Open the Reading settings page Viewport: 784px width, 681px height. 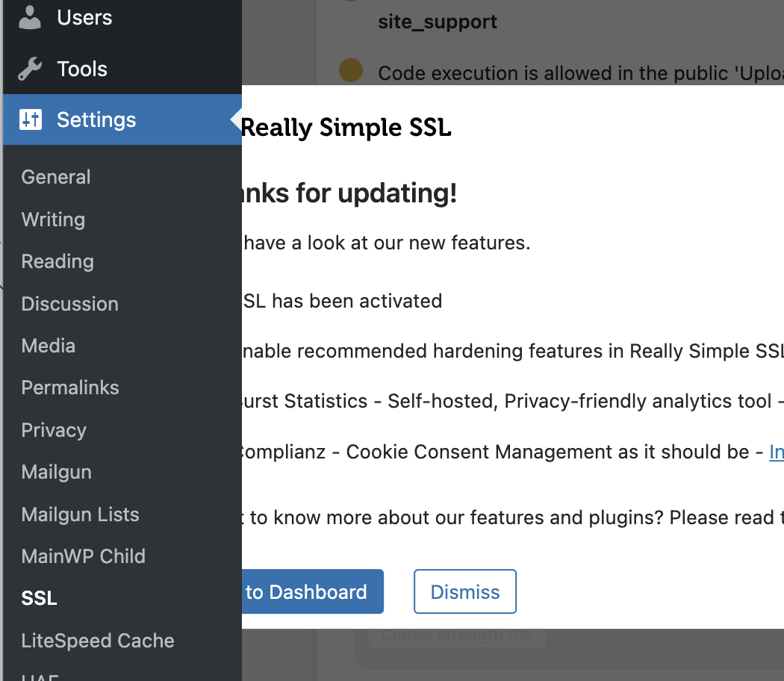click(x=57, y=261)
